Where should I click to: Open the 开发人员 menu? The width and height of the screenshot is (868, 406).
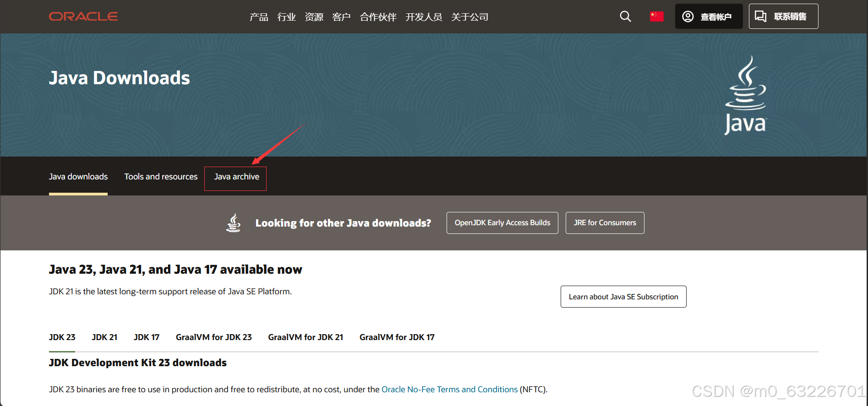pyautogui.click(x=424, y=17)
